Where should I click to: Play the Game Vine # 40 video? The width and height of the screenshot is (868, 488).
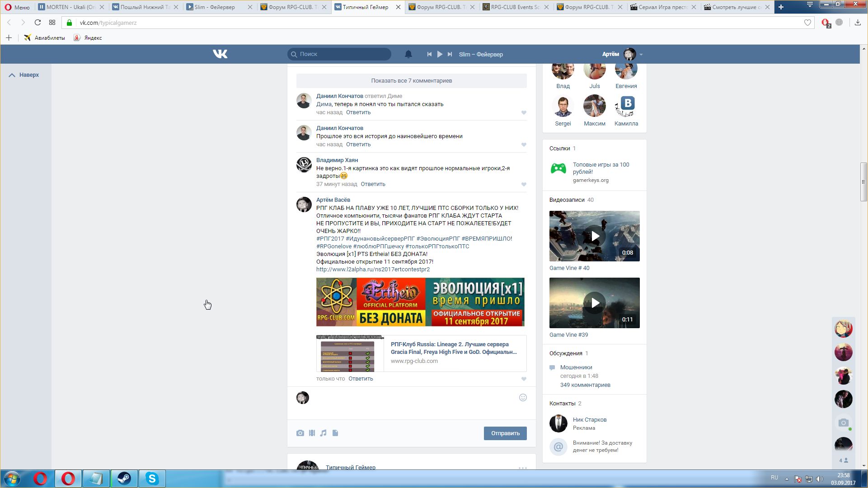(595, 236)
